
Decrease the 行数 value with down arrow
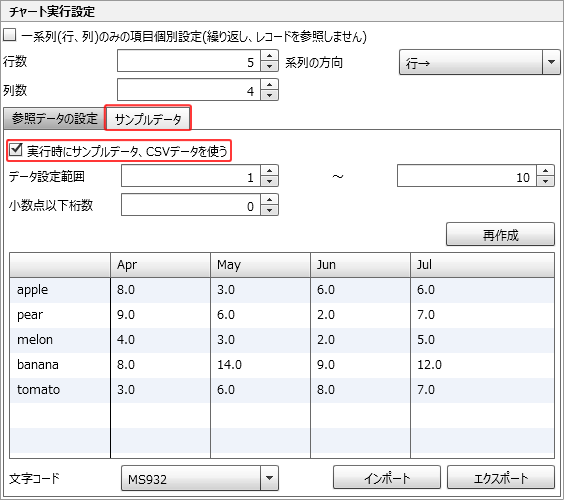pyautogui.click(x=269, y=66)
